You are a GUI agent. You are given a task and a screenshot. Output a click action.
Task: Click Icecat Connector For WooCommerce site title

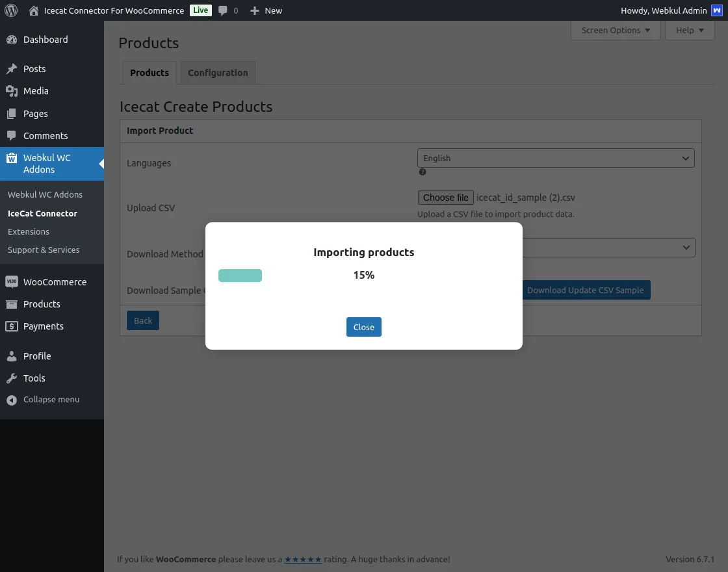point(114,10)
